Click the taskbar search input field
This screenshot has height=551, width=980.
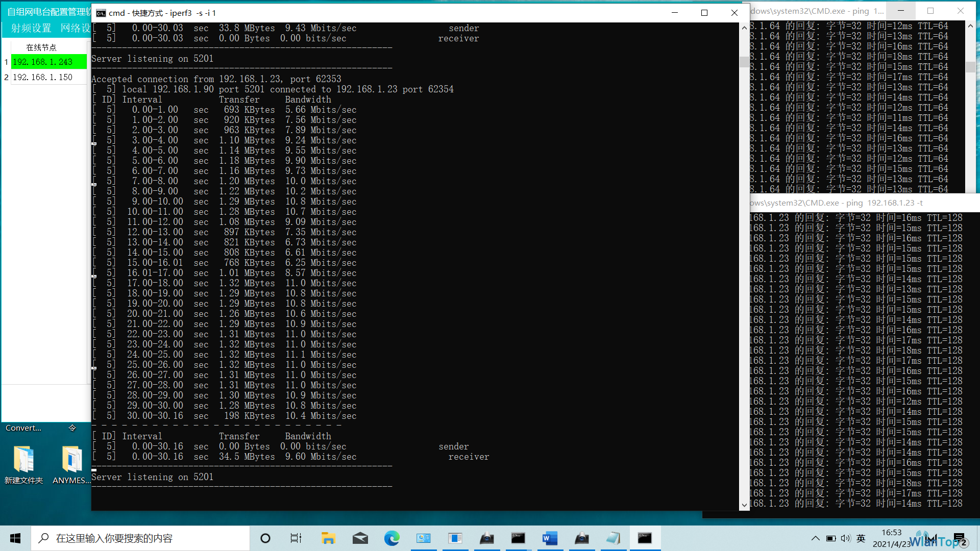(x=140, y=538)
